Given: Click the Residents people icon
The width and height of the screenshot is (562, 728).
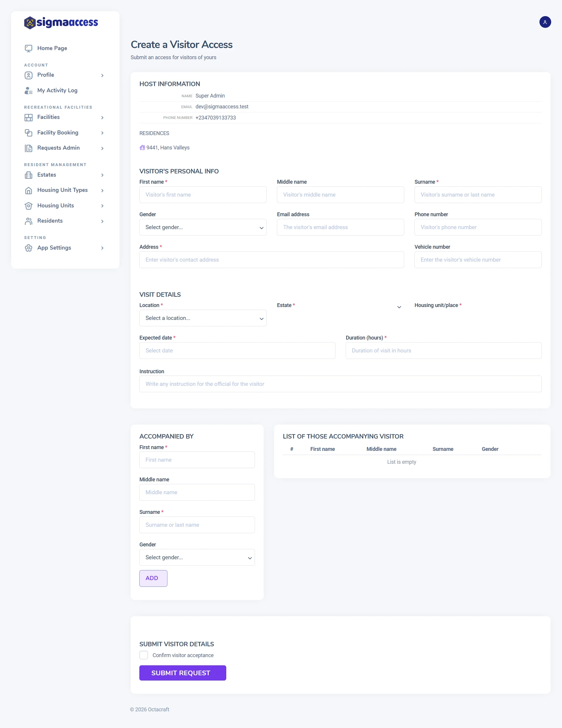Looking at the screenshot, I should (29, 221).
